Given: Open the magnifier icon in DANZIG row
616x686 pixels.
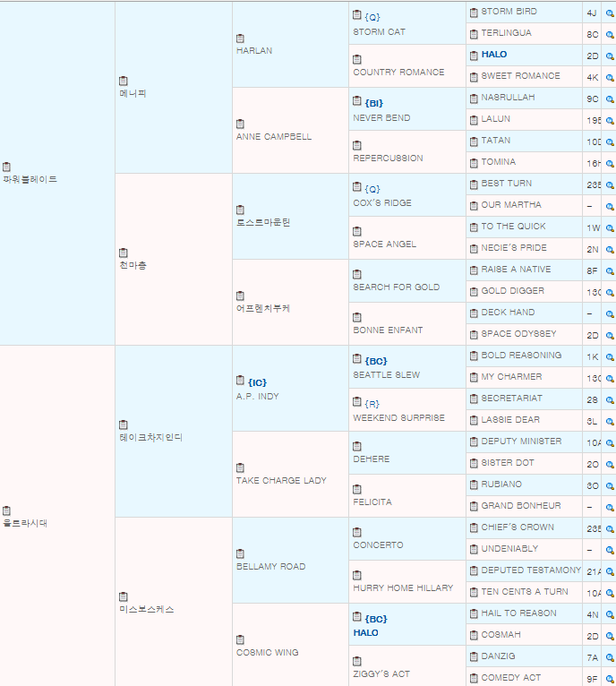Looking at the screenshot, I should point(610,657).
